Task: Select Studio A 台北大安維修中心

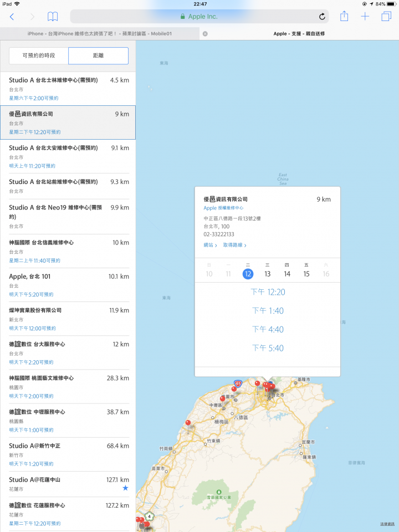Action: tap(68, 156)
